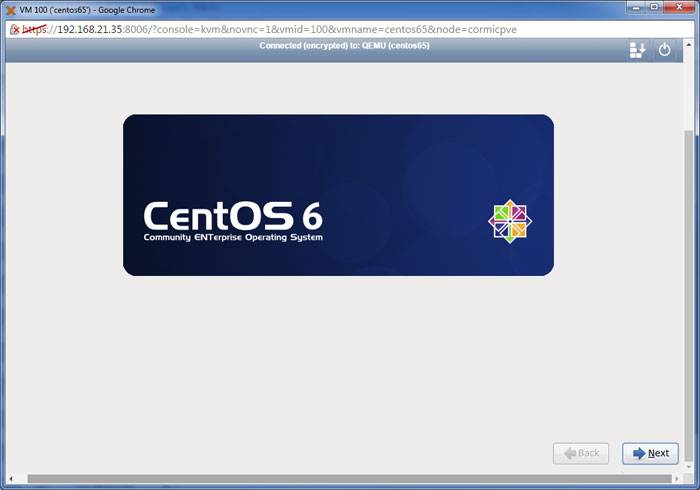Click the scroll right arrow
Image resolution: width=700 pixels, height=490 pixels.
click(x=677, y=479)
